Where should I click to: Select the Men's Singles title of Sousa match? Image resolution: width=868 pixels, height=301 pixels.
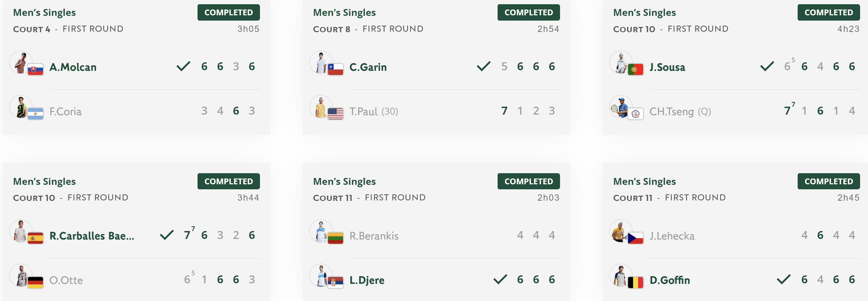644,12
